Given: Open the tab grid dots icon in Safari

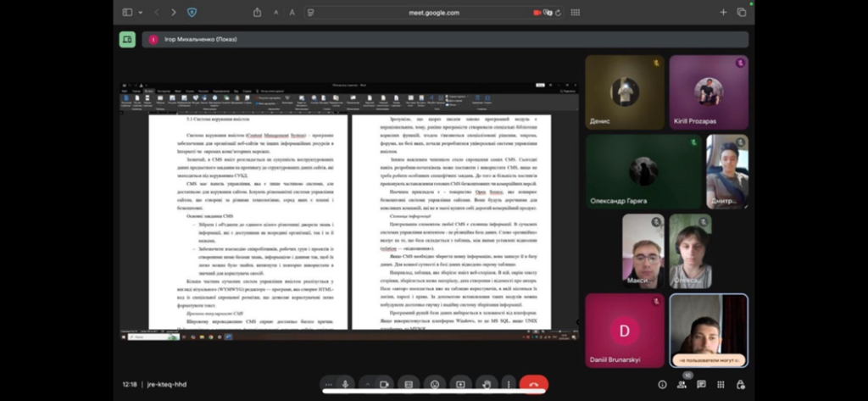Looking at the screenshot, I should pos(576,12).
